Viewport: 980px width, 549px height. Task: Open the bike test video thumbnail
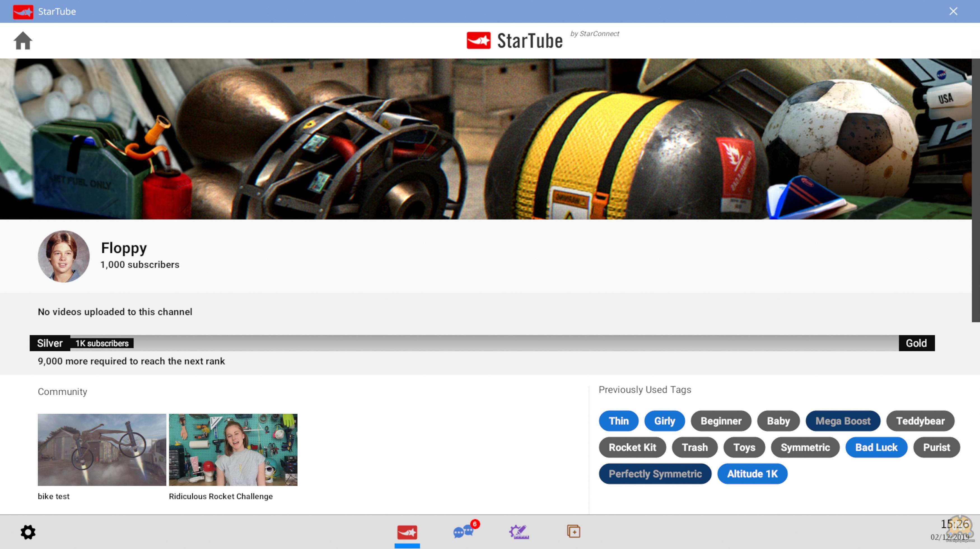pyautogui.click(x=102, y=450)
